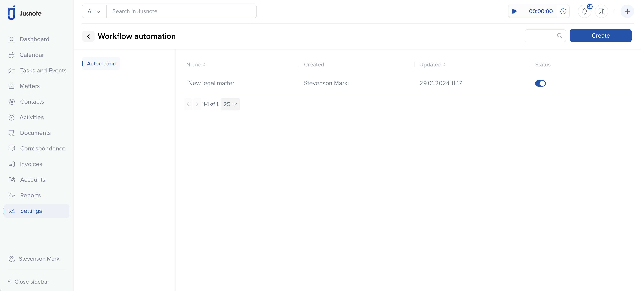Viewport: 644px width, 291px height.
Task: Click the Jusnote logo icon
Action: (12, 13)
